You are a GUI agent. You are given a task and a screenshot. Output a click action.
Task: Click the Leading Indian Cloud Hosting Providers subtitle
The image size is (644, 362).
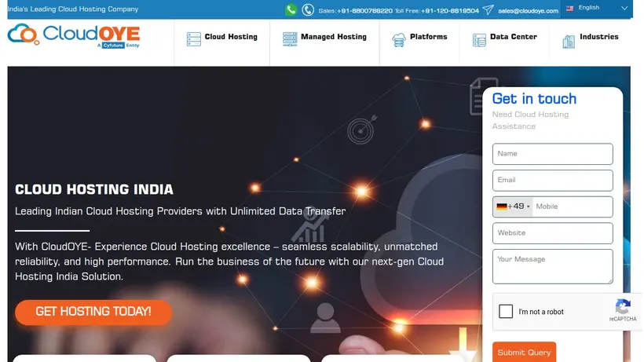[181, 211]
